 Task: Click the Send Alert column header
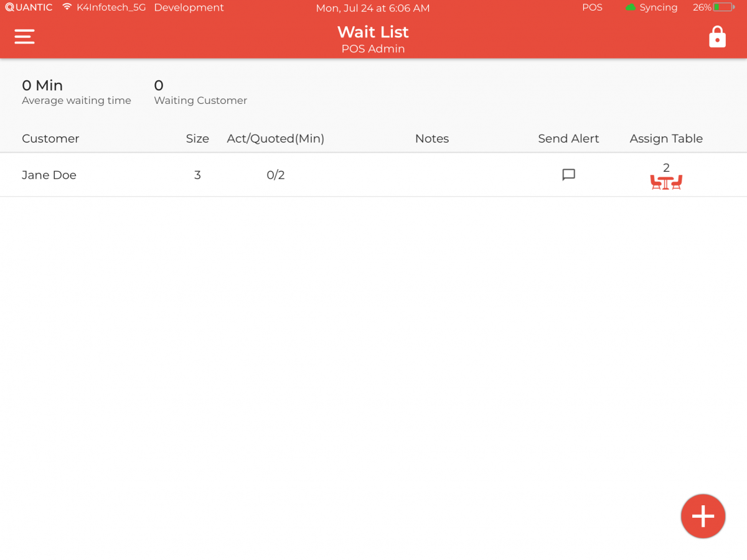pyautogui.click(x=568, y=138)
